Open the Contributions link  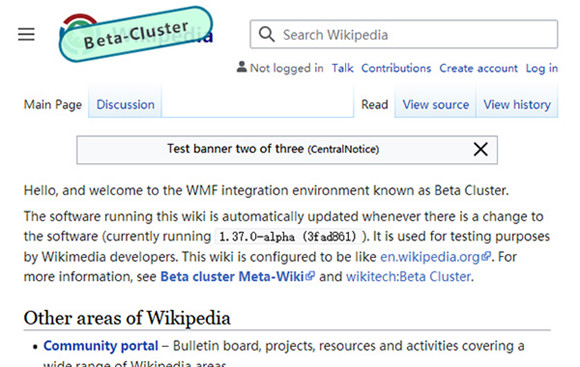coord(396,68)
